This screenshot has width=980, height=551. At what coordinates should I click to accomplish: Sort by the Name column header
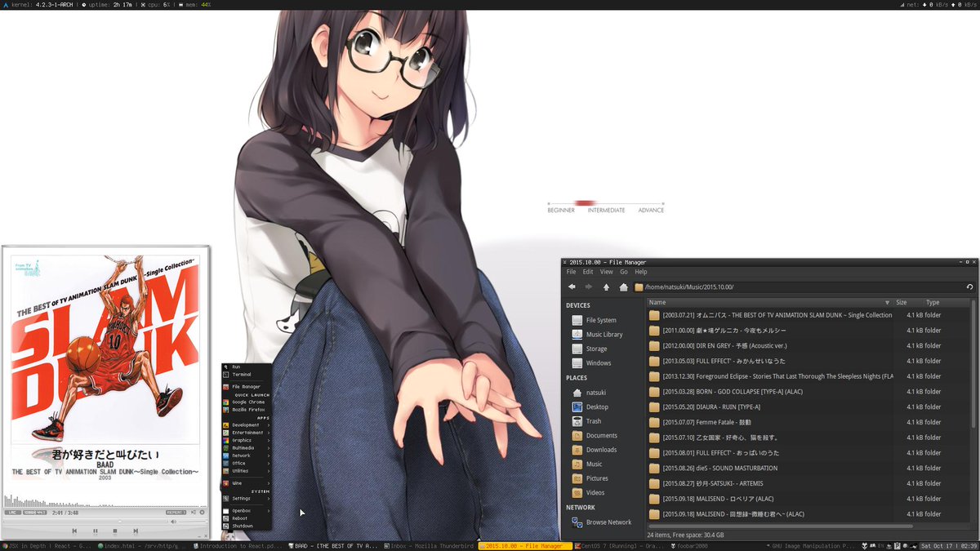[x=769, y=302]
